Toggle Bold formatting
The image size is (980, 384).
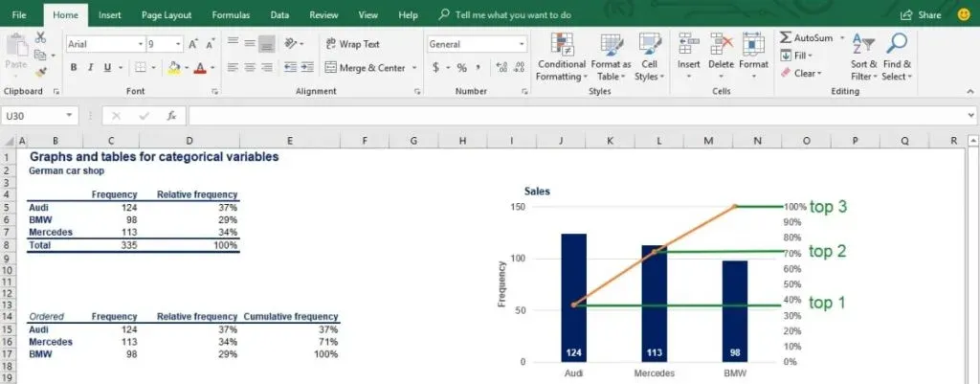point(74,68)
